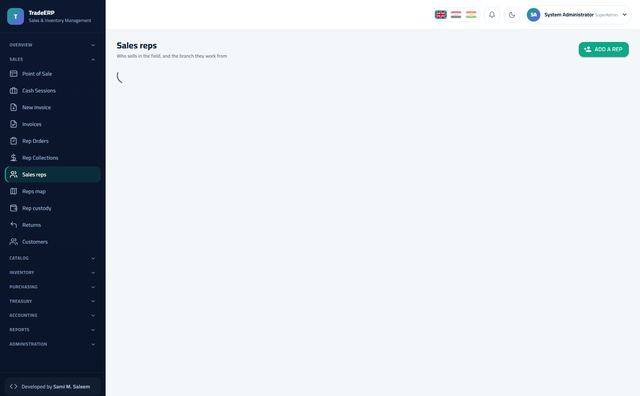Switch language via the India flag
This screenshot has height=396, width=640.
click(471, 15)
